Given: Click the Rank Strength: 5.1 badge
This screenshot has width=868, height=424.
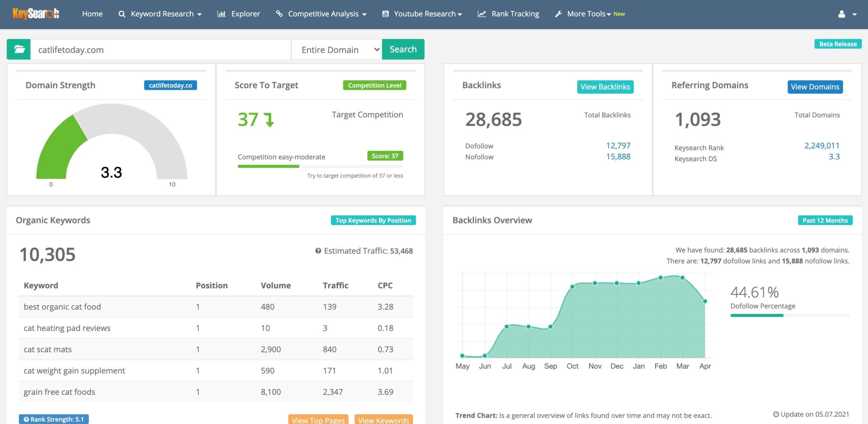Looking at the screenshot, I should click(54, 419).
